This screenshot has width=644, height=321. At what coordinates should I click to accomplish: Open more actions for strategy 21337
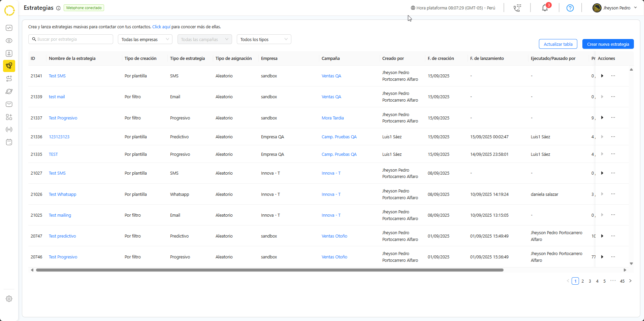click(613, 118)
